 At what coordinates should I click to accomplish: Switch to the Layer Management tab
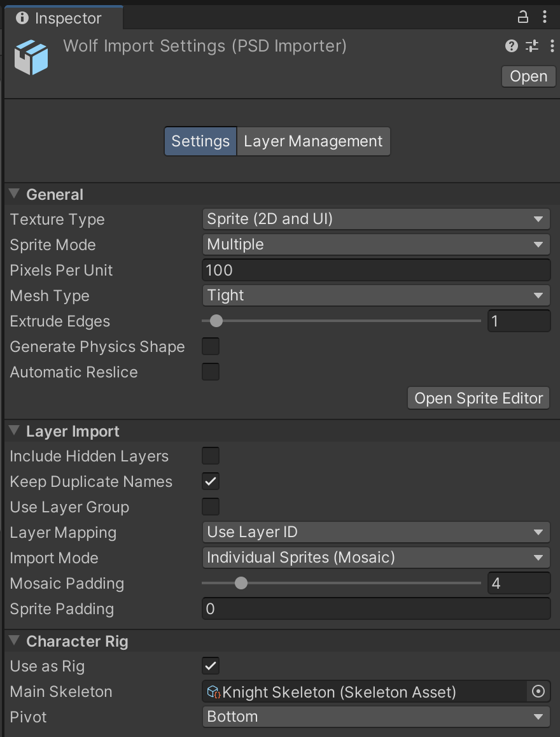click(313, 141)
